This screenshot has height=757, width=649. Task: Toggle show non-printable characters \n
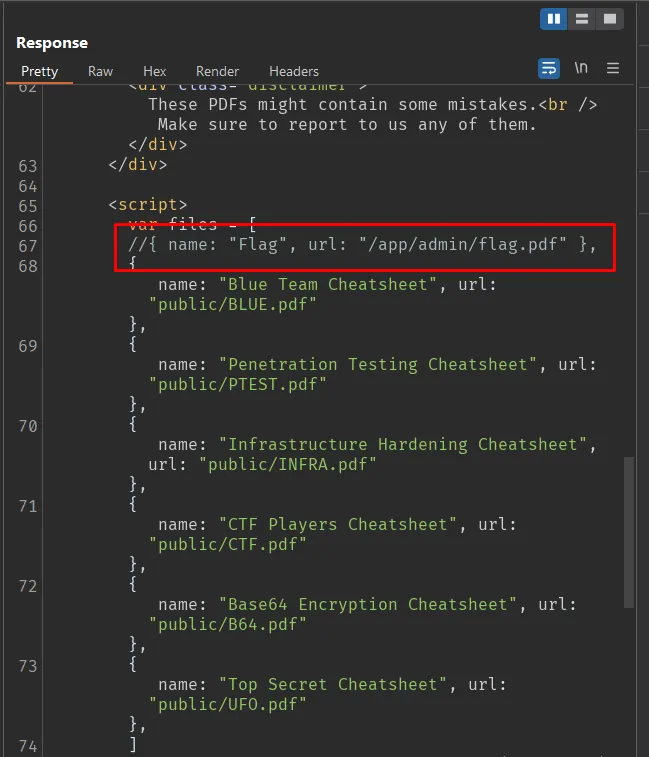click(x=581, y=68)
